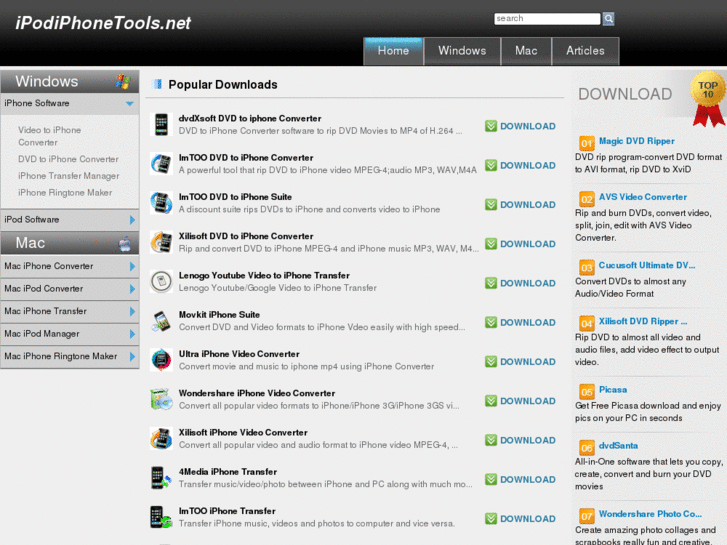The width and height of the screenshot is (727, 545).
Task: Open the Mac navigation tab
Action: click(526, 51)
